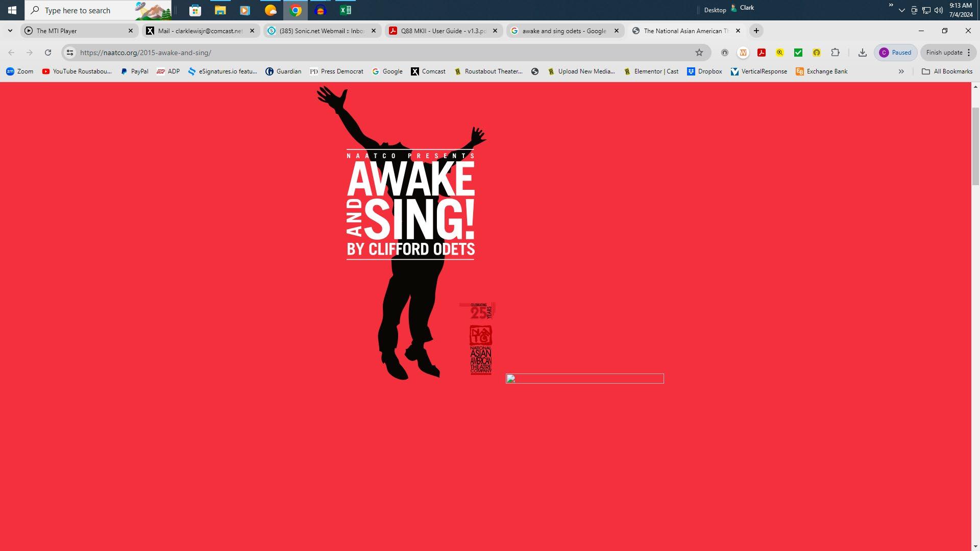Click the Paused profile button
980x551 pixels.
(x=895, y=53)
